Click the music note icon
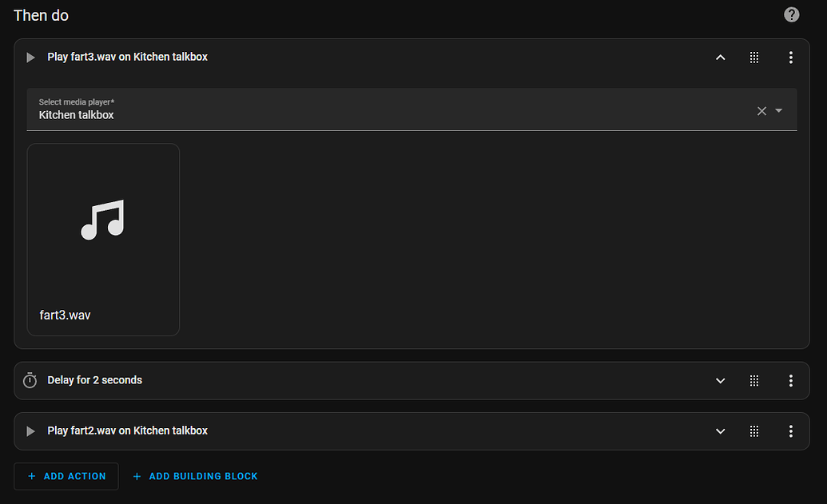Image resolution: width=827 pixels, height=504 pixels. pos(103,220)
